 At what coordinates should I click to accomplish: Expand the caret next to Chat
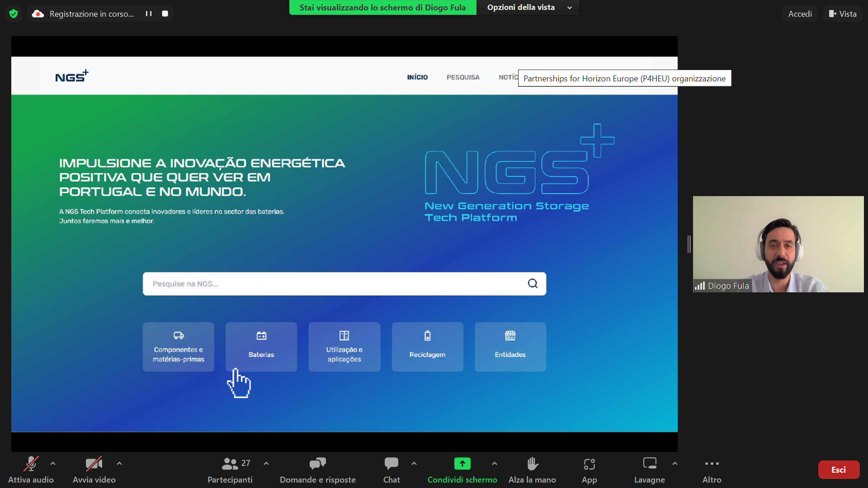(414, 464)
